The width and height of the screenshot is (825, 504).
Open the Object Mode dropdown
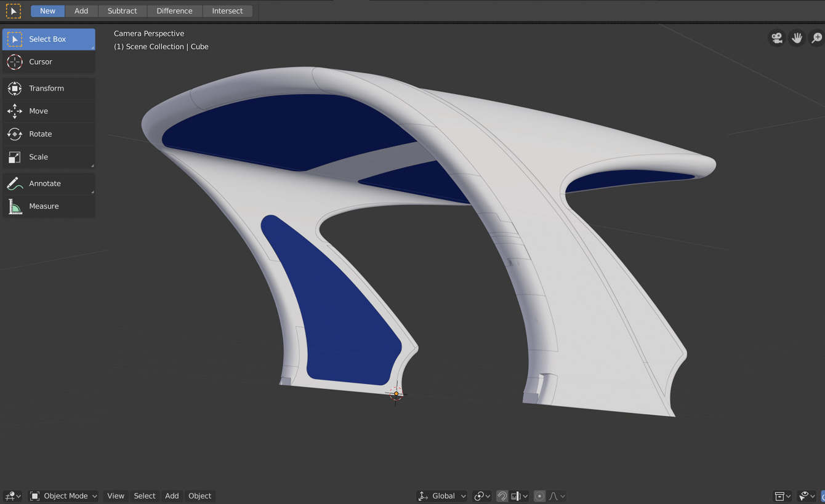pos(63,496)
